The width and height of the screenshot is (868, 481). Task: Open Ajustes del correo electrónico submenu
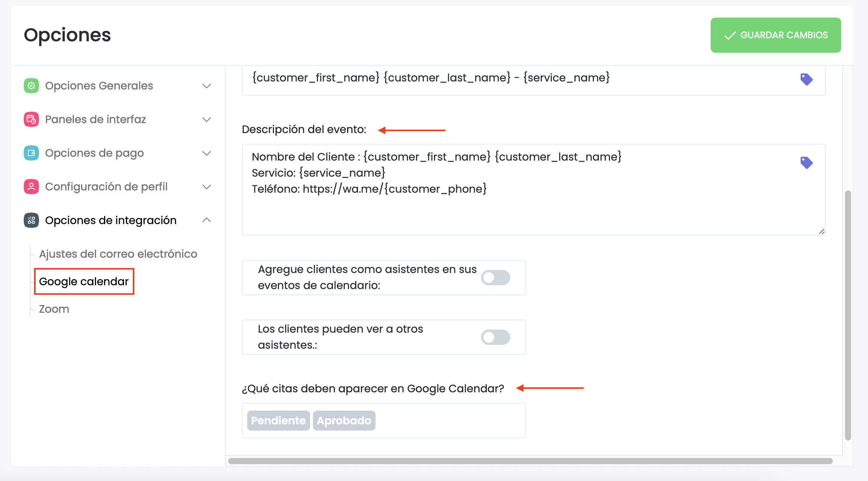pyautogui.click(x=118, y=254)
